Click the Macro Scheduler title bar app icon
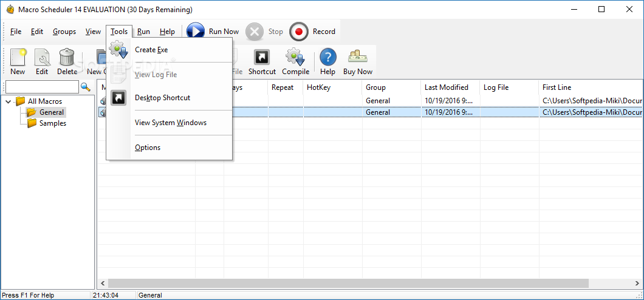644x300 pixels. click(x=10, y=10)
